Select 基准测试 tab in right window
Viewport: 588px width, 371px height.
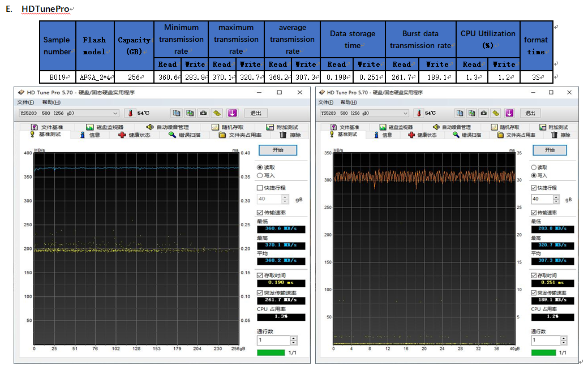point(343,134)
